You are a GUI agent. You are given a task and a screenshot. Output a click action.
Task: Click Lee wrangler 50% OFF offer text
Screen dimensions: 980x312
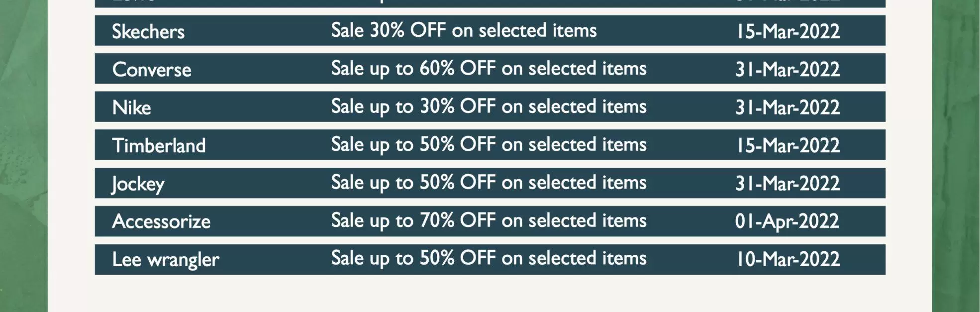tap(489, 259)
